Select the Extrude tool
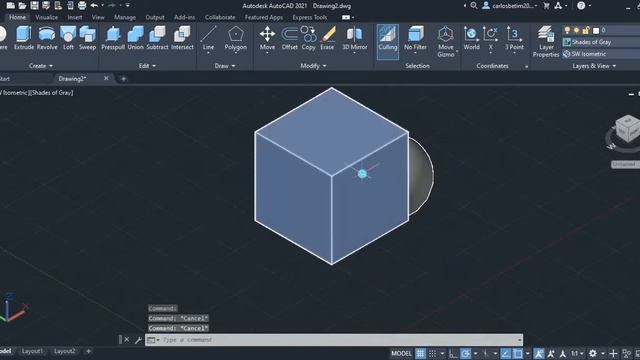 (x=24, y=38)
